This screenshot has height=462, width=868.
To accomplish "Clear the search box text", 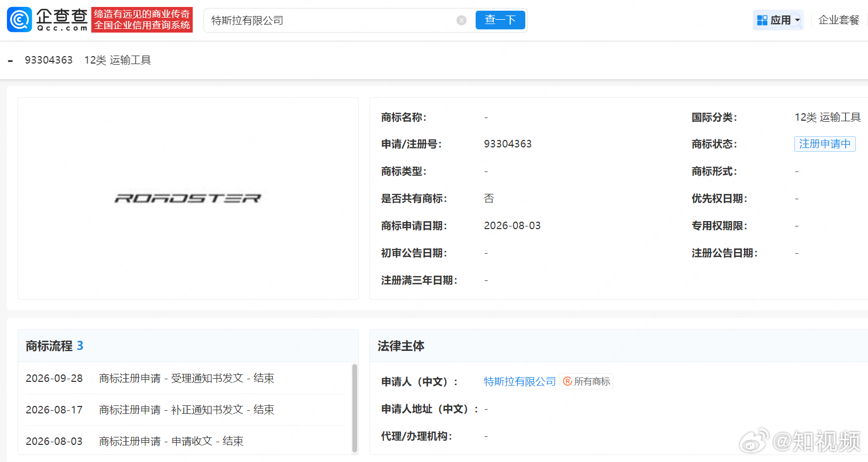I will coord(462,20).
